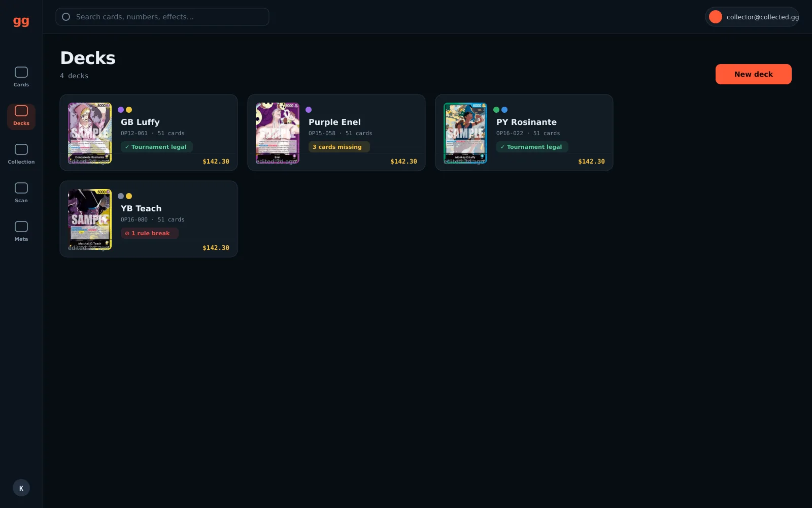Click the search magnifier icon
Screen dimensions: 812x508
(66, 17)
